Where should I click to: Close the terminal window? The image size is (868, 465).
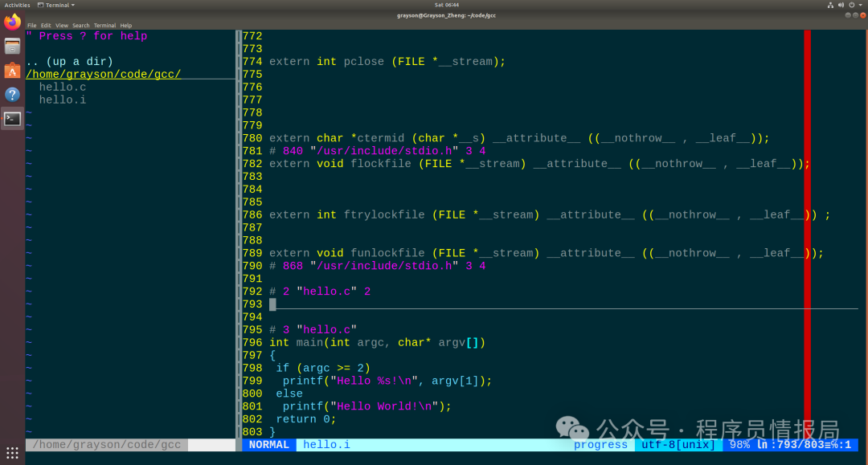click(x=862, y=15)
